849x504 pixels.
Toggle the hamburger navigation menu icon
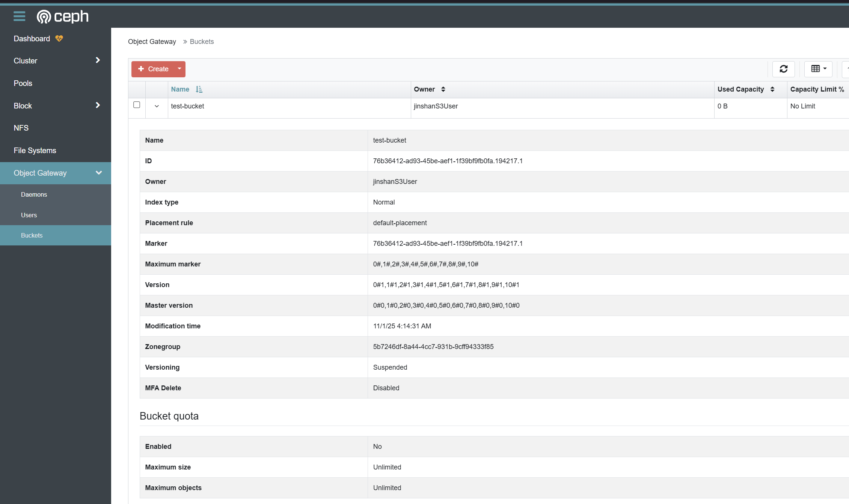tap(19, 16)
